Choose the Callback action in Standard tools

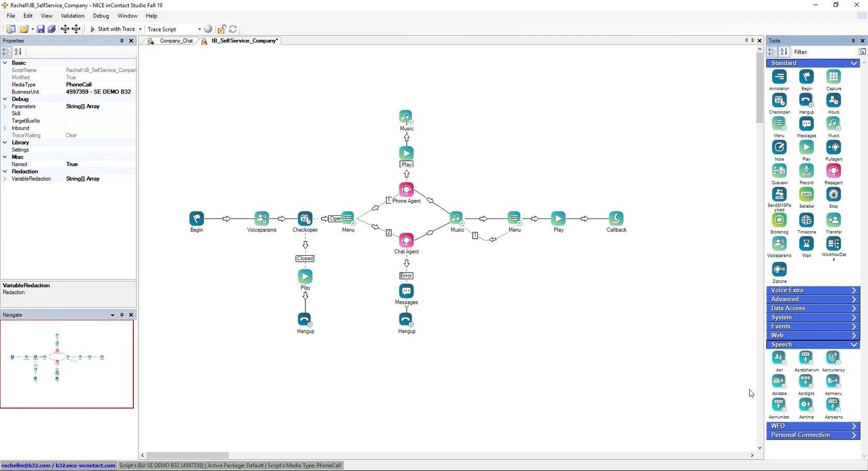point(616,219)
